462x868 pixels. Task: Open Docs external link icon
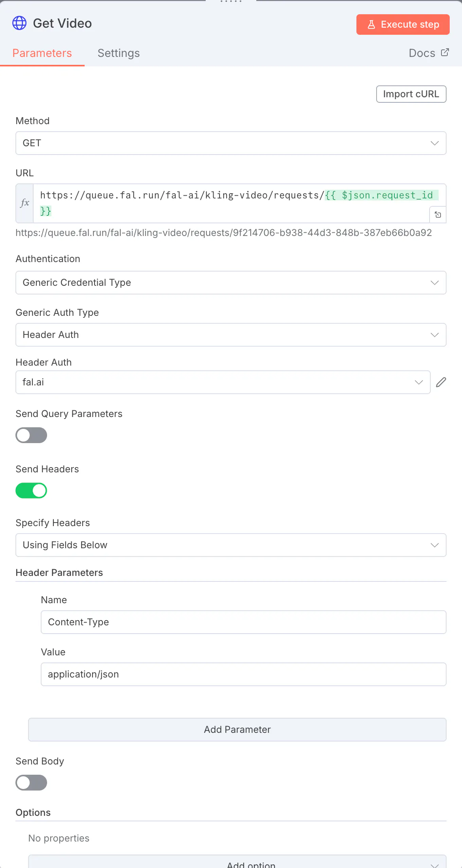(445, 53)
